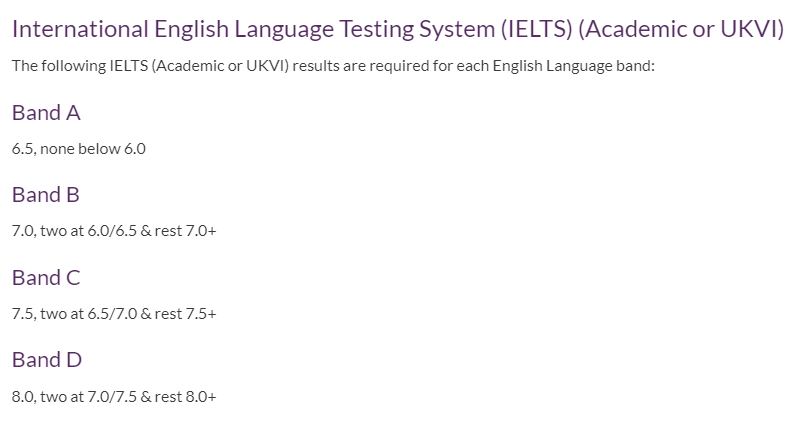The width and height of the screenshot is (794, 421).
Task: Click '(IELTS)' in the main heading
Action: [537, 29]
